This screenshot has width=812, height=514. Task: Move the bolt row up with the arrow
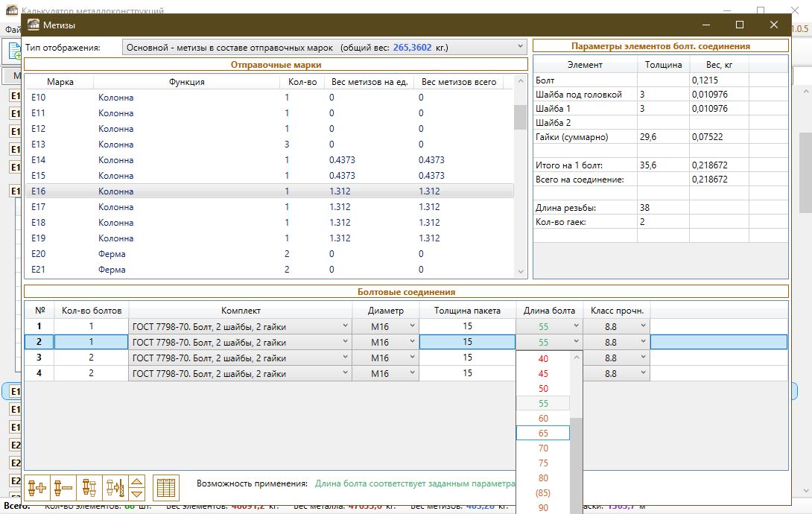pyautogui.click(x=137, y=482)
